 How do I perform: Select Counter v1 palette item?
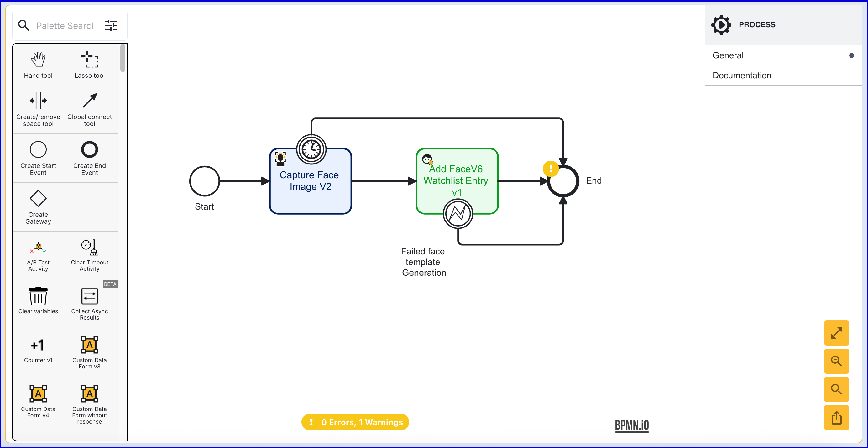pos(38,345)
